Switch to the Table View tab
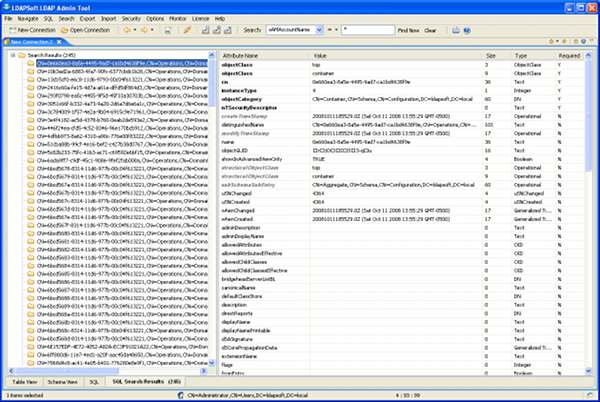 tap(25, 382)
